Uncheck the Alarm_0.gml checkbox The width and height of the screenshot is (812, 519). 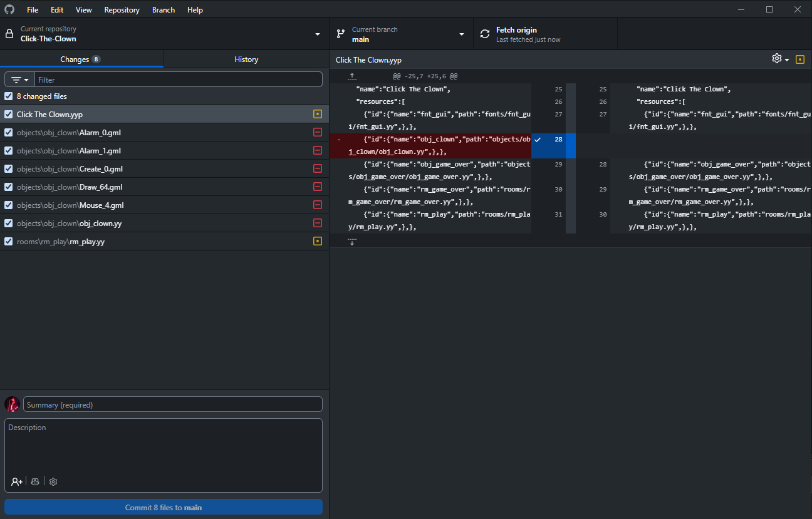[x=8, y=133]
